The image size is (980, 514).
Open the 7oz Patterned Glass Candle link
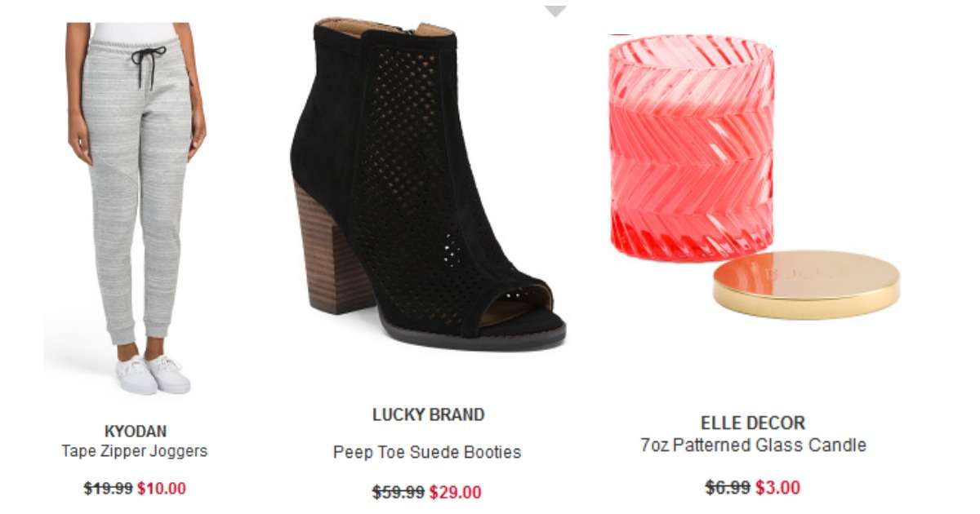point(753,445)
